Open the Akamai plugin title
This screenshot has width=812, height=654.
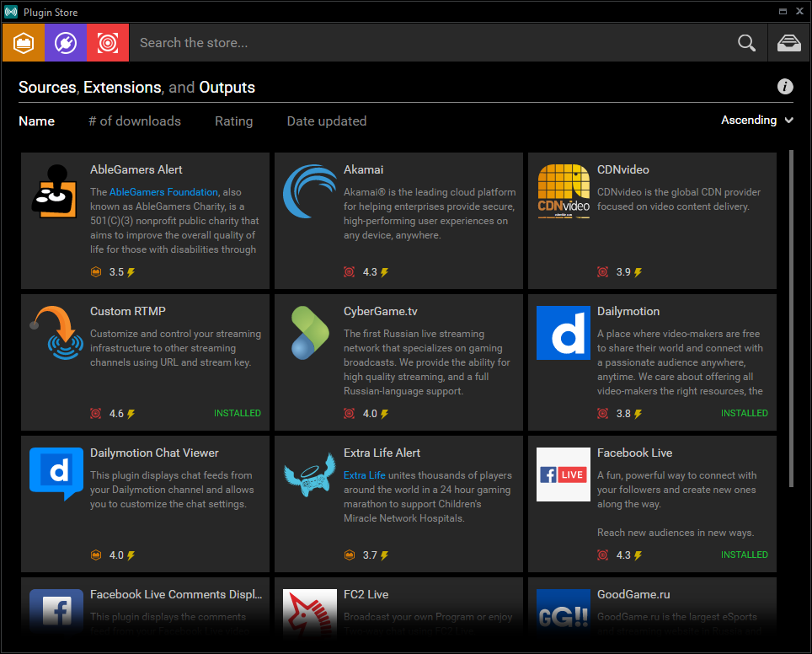click(x=364, y=169)
